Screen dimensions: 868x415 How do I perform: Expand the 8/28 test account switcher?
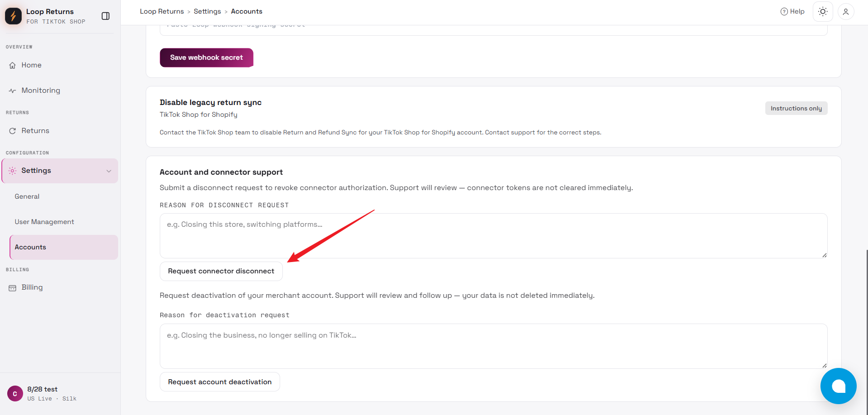[x=60, y=393]
